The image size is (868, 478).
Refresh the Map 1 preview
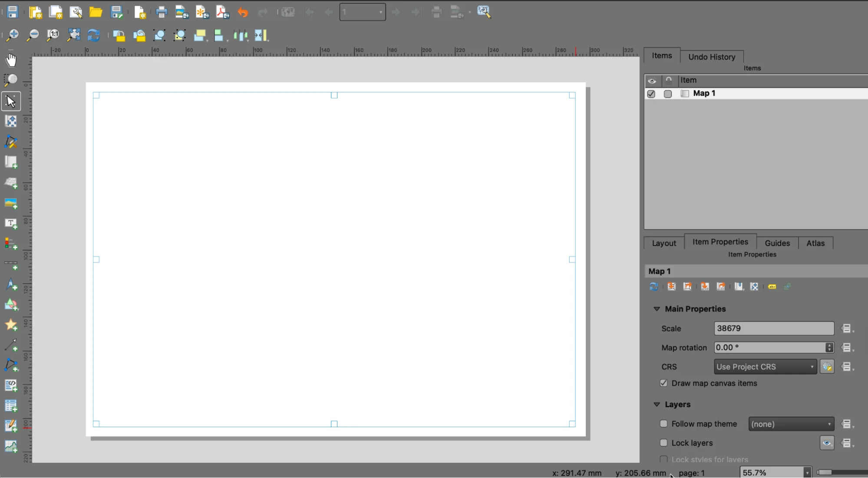pos(653,286)
